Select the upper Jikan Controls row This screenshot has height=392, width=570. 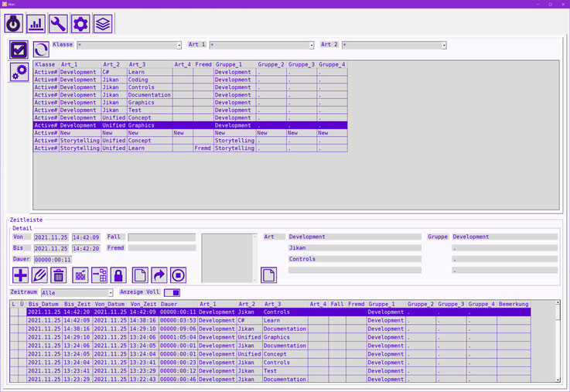[190, 87]
